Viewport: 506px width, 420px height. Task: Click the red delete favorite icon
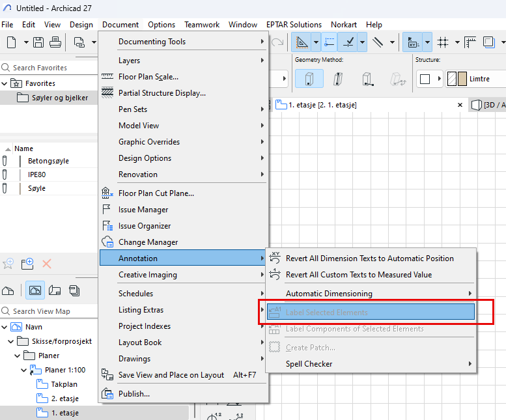47,264
